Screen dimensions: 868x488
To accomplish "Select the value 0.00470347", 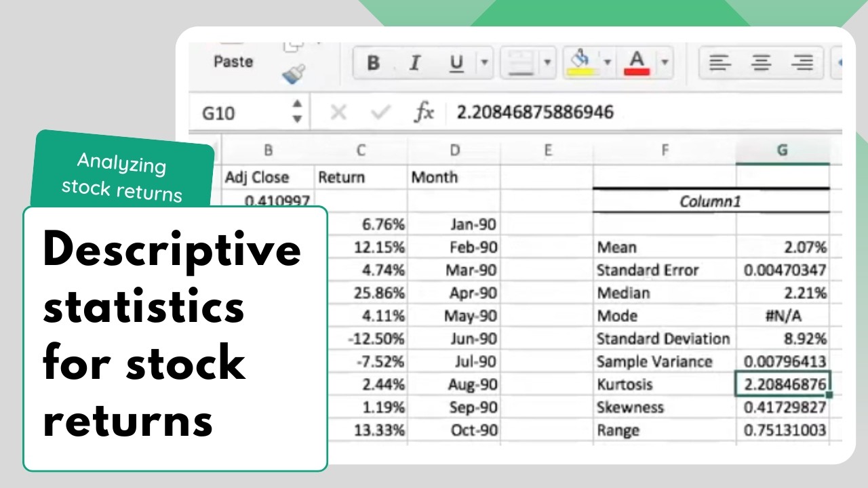I will (783, 270).
